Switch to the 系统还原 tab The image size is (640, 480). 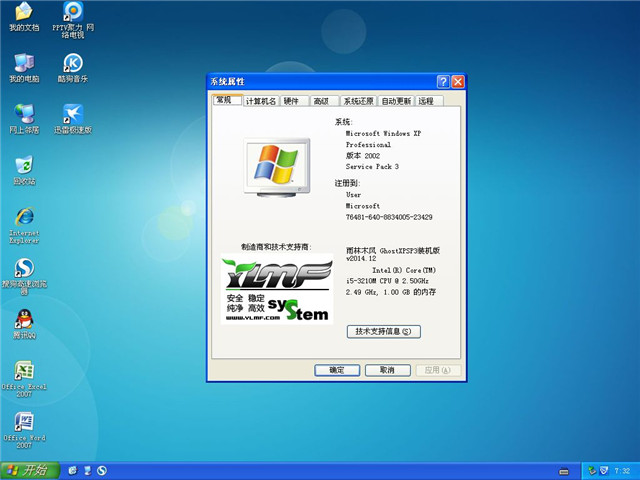pyautogui.click(x=359, y=101)
